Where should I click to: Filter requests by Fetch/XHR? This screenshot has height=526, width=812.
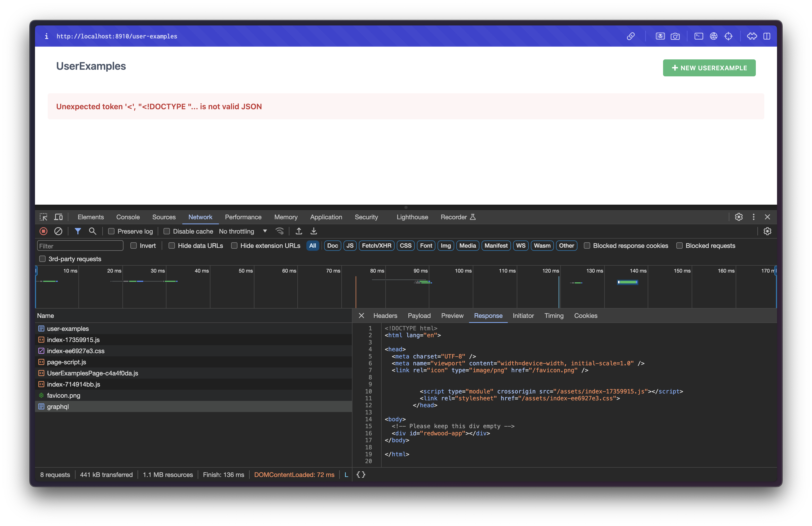tap(376, 246)
